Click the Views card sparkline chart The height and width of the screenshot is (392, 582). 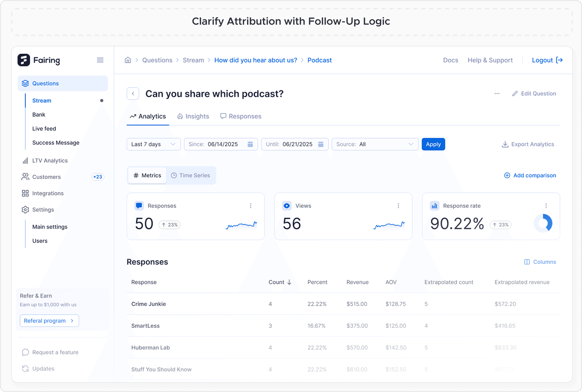[389, 225]
